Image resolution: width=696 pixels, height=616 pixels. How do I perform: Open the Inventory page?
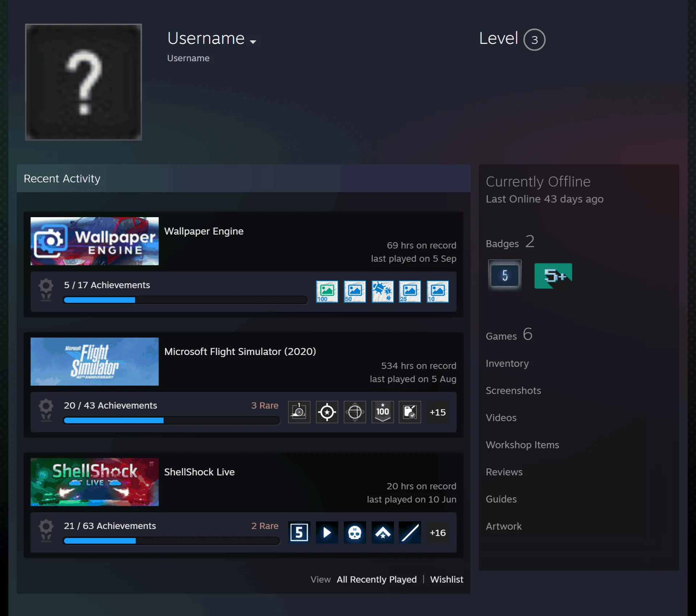[507, 363]
